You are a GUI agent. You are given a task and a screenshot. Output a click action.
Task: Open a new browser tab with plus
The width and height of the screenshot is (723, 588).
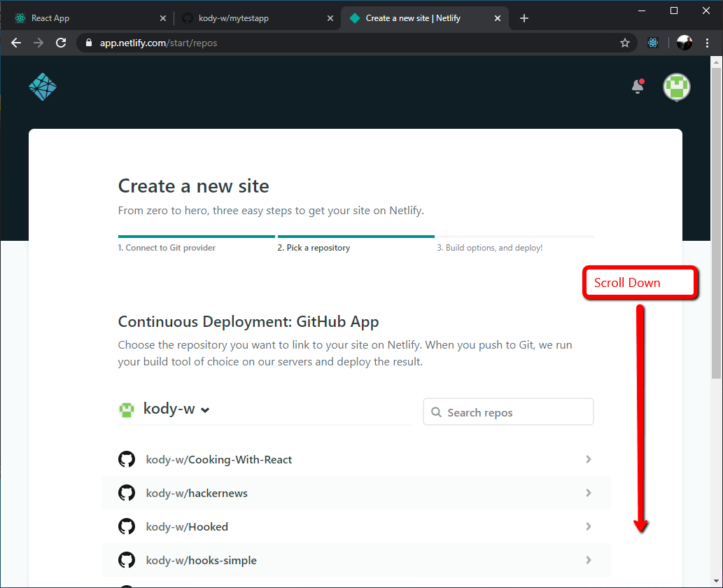point(524,18)
